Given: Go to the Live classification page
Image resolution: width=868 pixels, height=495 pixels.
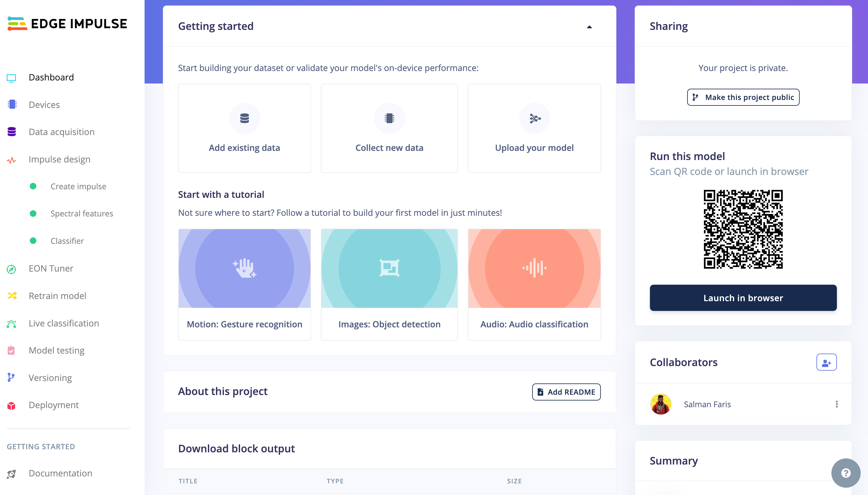Looking at the screenshot, I should (x=64, y=323).
